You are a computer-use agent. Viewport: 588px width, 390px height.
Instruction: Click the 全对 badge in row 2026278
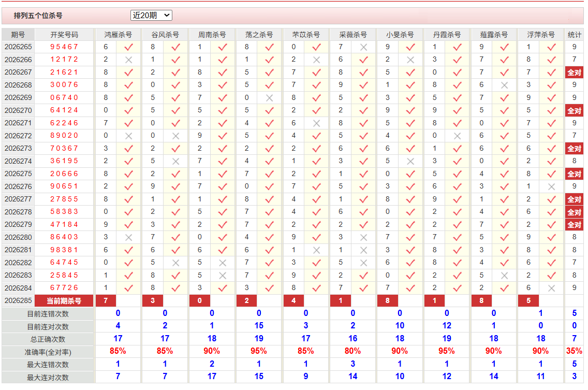(x=574, y=212)
